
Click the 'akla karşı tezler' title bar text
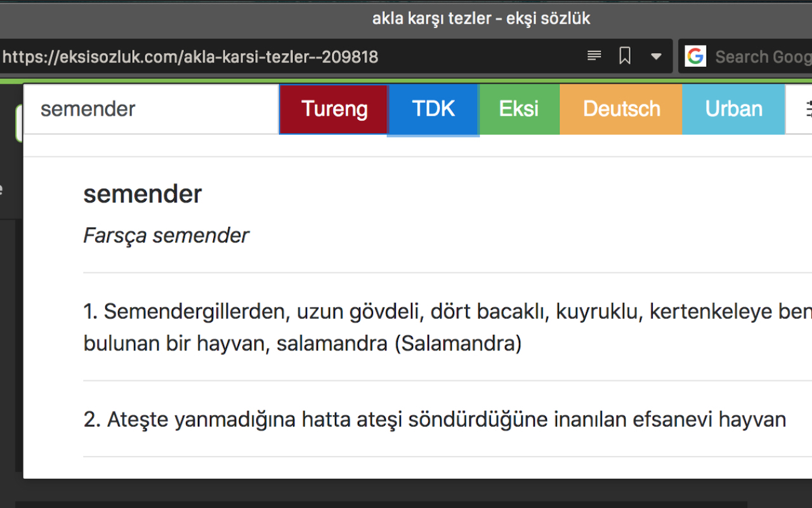[481, 18]
